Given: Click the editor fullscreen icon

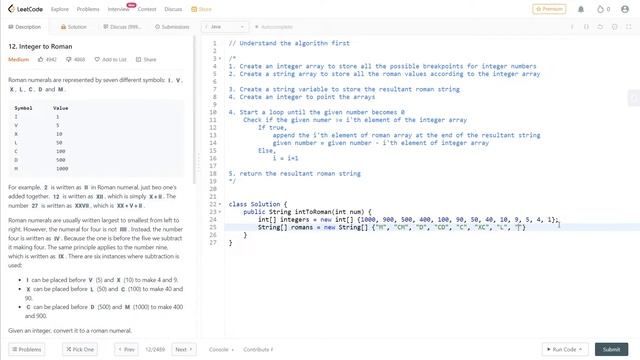Looking at the screenshot, I should (x=629, y=27).
